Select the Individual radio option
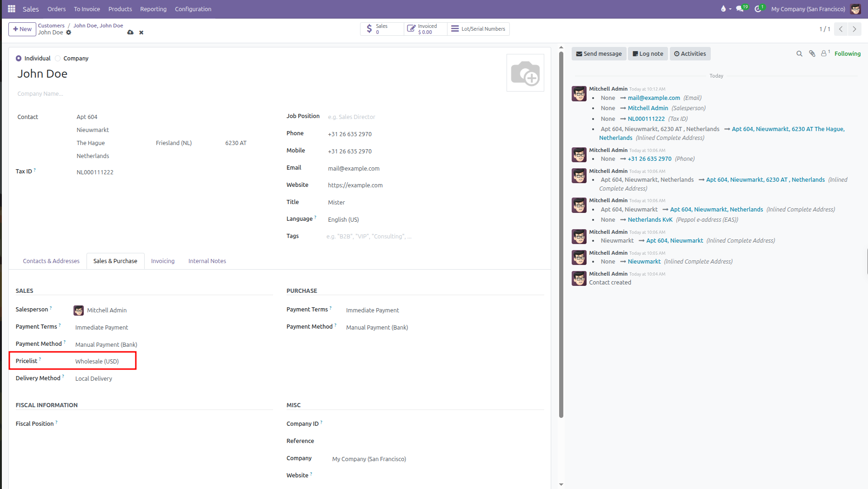This screenshot has width=868, height=489. (x=19, y=59)
